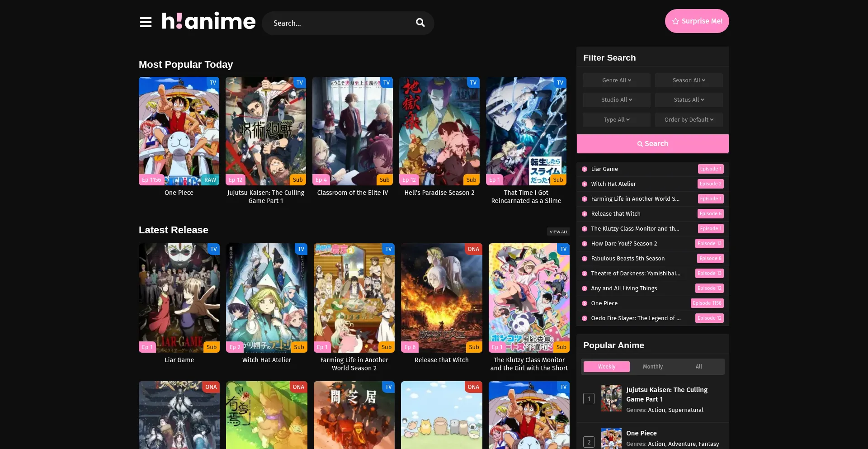Click One Piece small thumbnail in Popular Anime
868x449 pixels.
click(x=611, y=439)
